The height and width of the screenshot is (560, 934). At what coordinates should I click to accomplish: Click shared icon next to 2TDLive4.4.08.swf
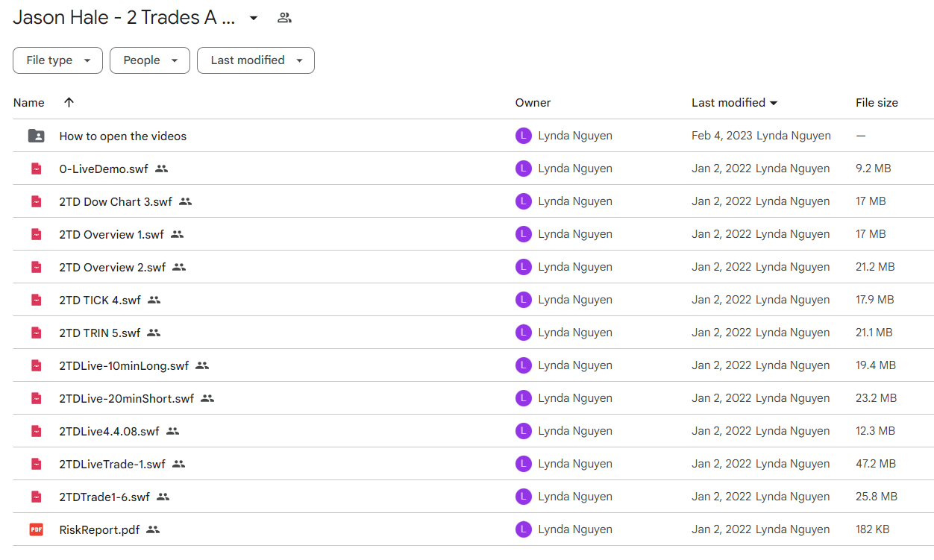coord(172,431)
